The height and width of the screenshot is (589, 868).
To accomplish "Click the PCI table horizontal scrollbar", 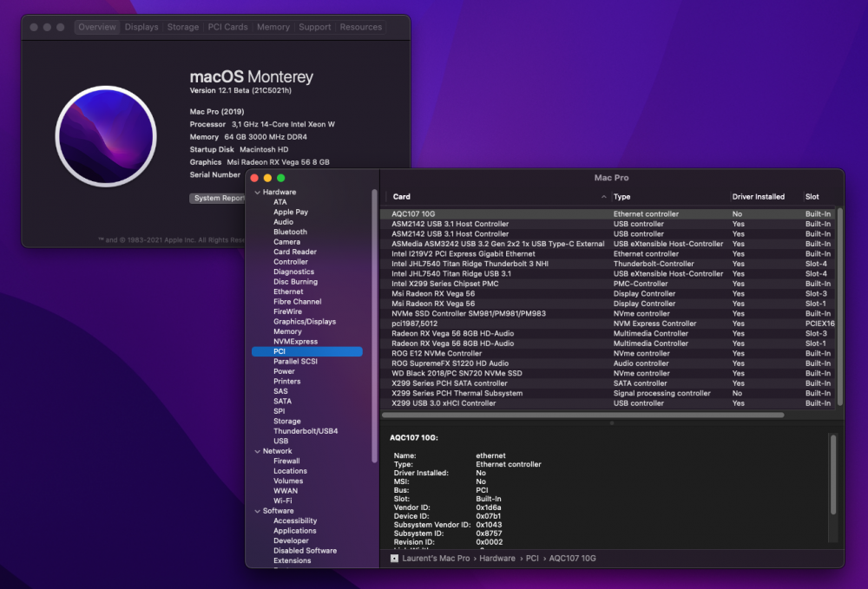I will tap(583, 415).
